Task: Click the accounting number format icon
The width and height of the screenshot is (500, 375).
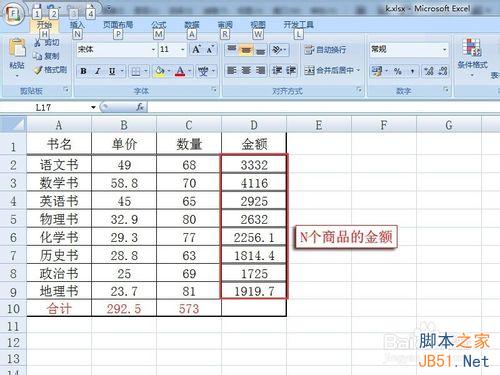Action: pos(377,71)
